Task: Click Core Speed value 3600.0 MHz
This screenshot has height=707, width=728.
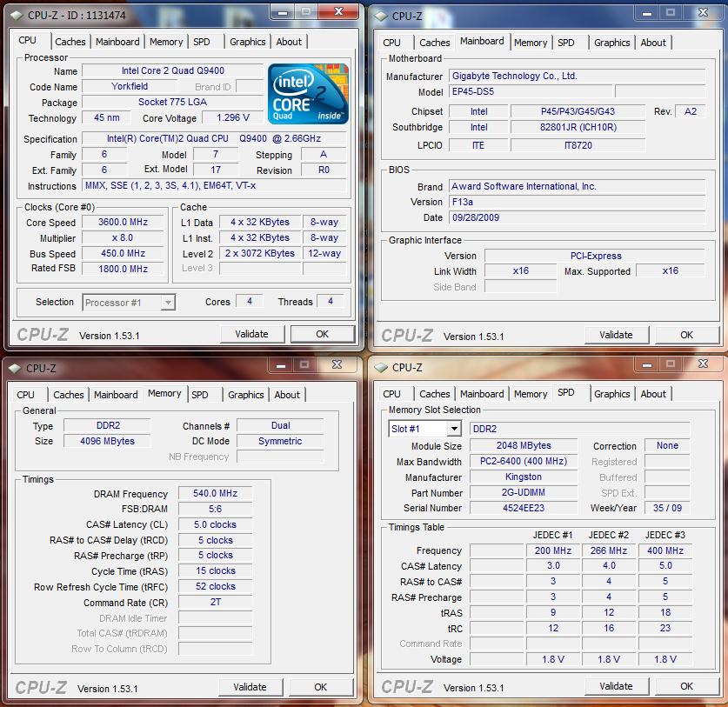Action: 123,223
